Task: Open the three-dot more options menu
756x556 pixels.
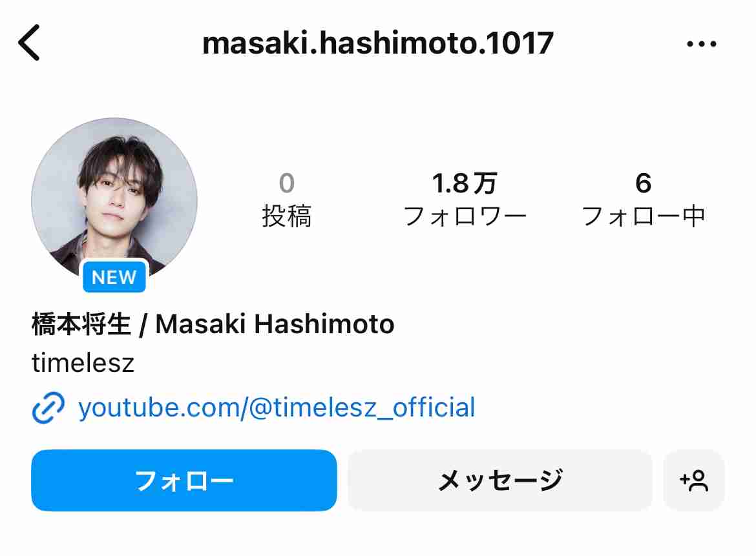Action: [x=702, y=44]
